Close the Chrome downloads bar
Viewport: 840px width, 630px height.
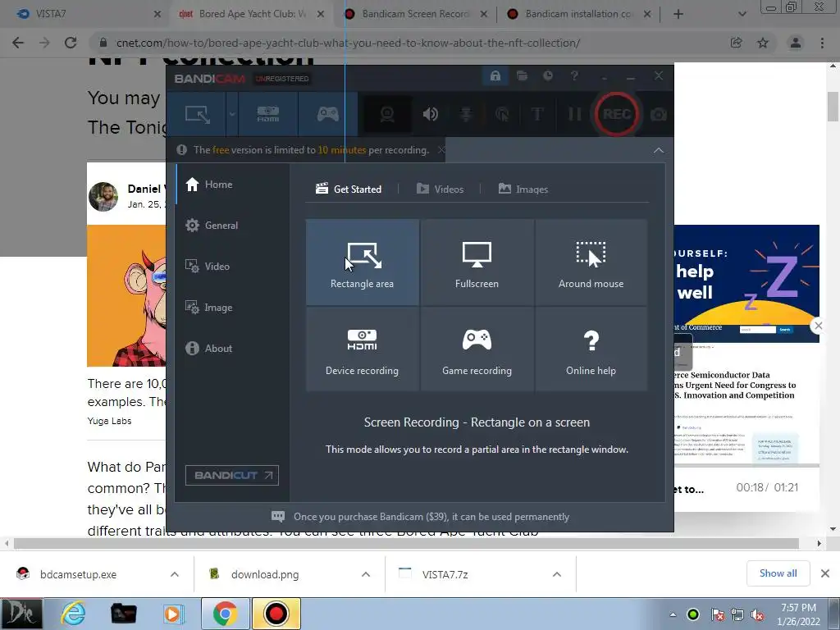point(825,573)
